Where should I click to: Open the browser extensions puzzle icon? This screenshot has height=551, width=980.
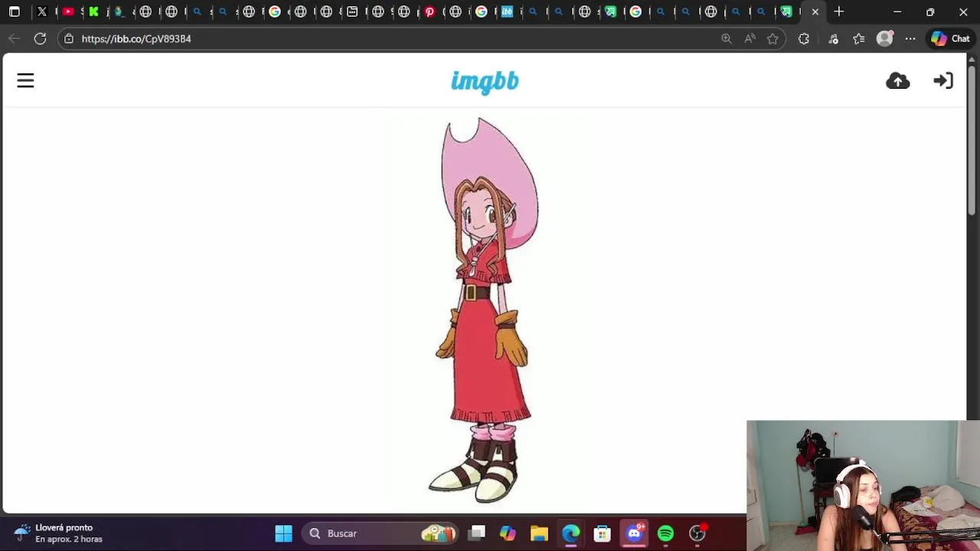coord(803,38)
